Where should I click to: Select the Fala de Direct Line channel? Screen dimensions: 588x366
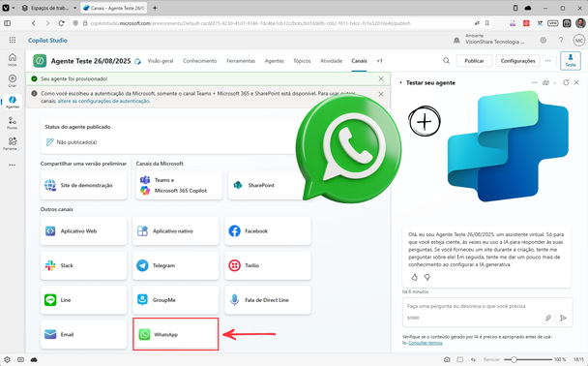pyautogui.click(x=268, y=300)
